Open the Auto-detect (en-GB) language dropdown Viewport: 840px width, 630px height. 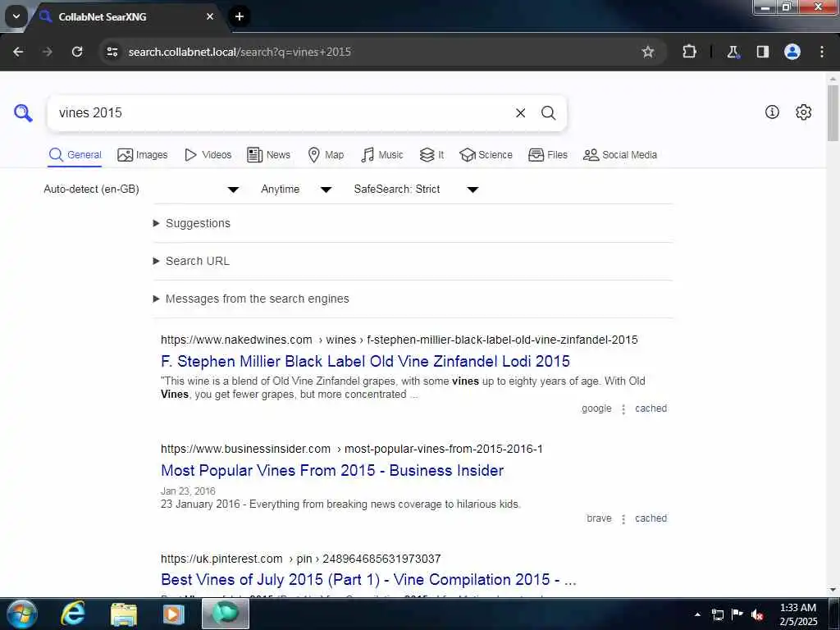click(141, 189)
